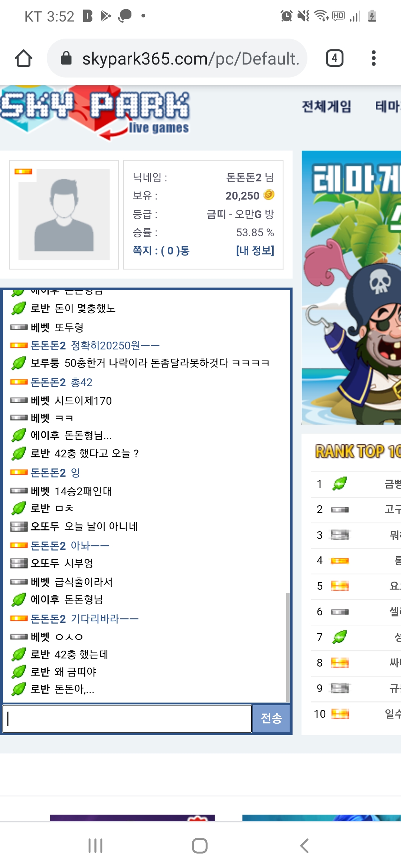Image resolution: width=401 pixels, height=868 pixels.
Task: Open the 전체게임 menu
Action: pyautogui.click(x=326, y=107)
